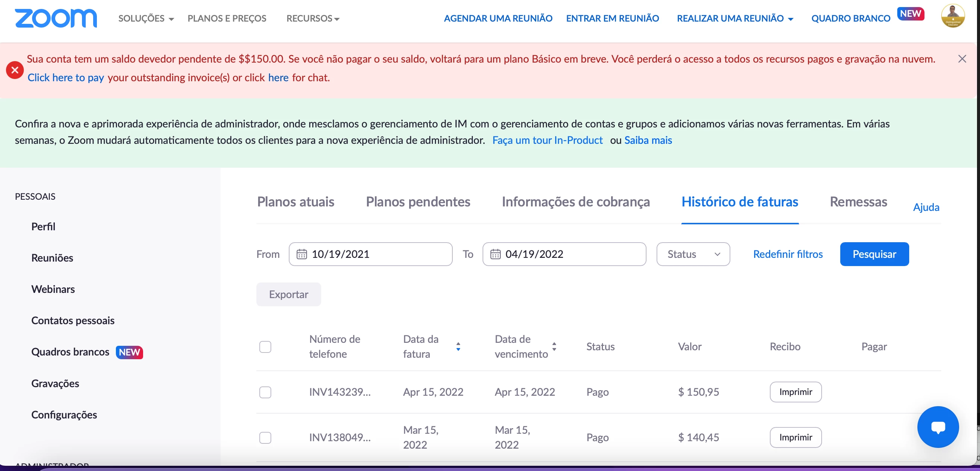
Task: Click the Zoom logo
Action: (56, 18)
